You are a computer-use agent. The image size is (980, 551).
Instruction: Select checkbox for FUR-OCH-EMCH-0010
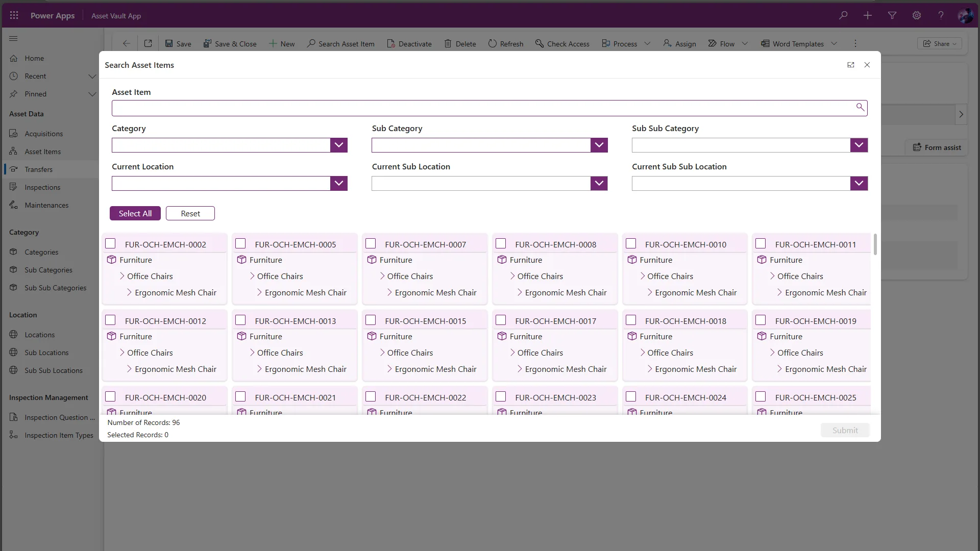pyautogui.click(x=631, y=244)
